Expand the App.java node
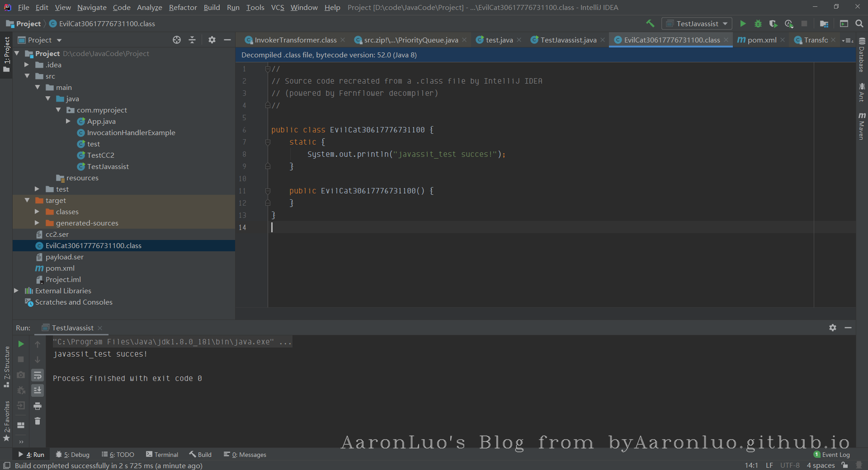Viewport: 868px width, 470px height. [68, 121]
